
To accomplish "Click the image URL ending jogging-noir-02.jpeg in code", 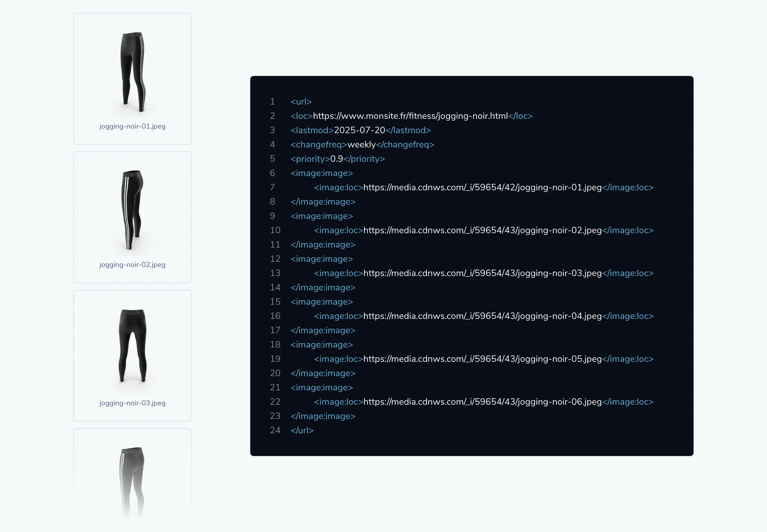I will click(482, 230).
